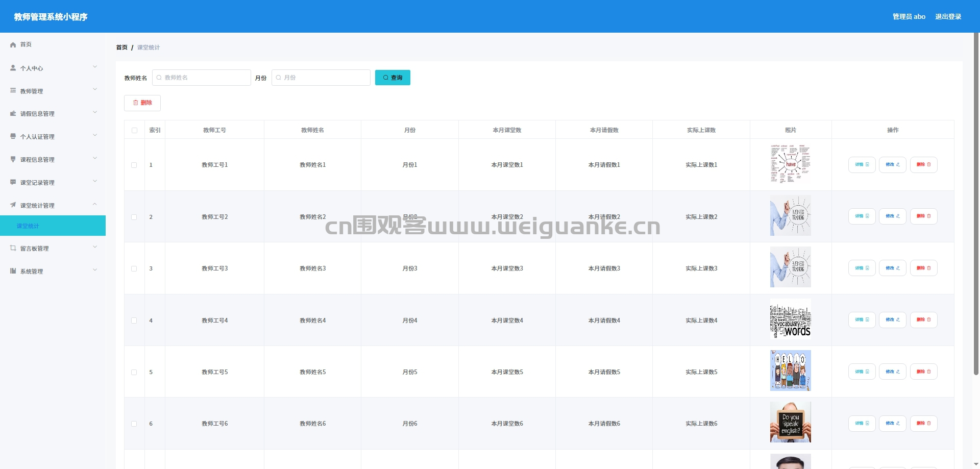Open 详情 for row 教师工号3
The width and height of the screenshot is (980, 469).
tap(862, 268)
